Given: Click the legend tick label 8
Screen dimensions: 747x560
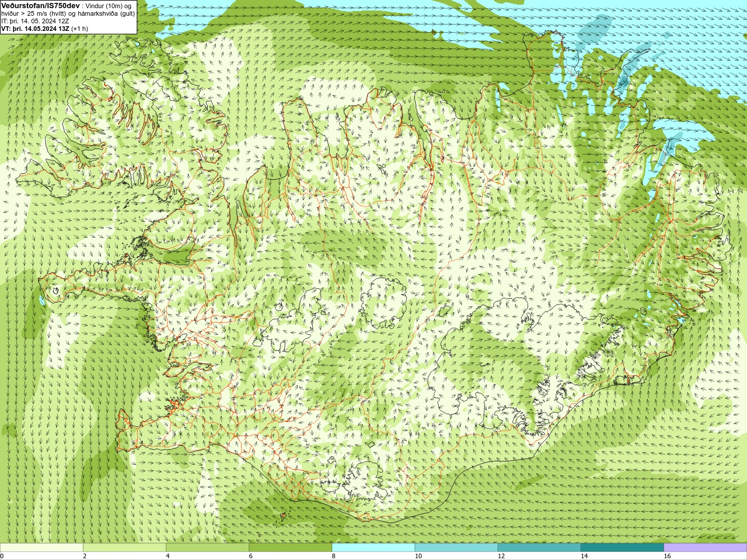Looking at the screenshot, I should [333, 556].
